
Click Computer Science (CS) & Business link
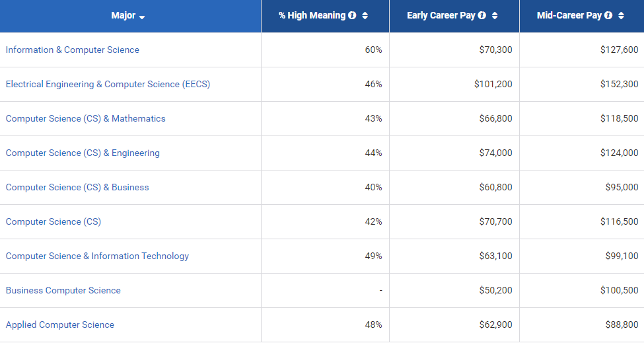click(77, 188)
